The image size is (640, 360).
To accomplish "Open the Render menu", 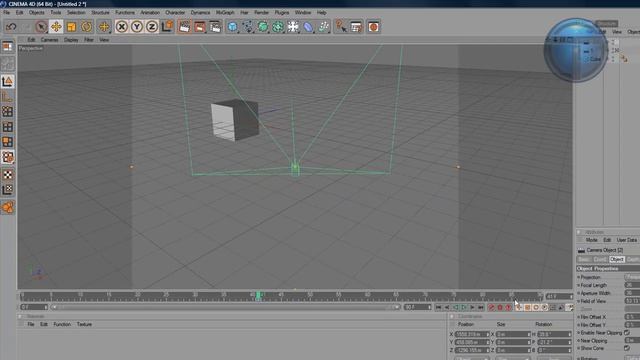I will (x=261, y=13).
